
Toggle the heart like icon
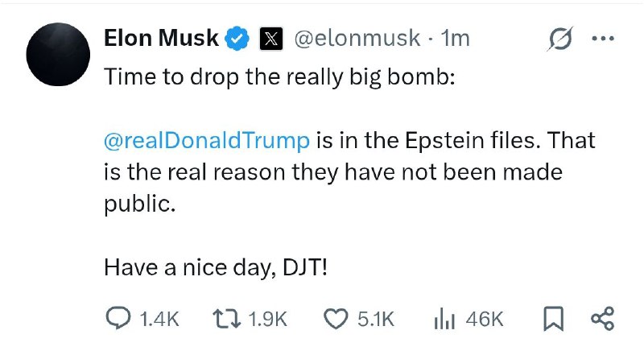336,319
